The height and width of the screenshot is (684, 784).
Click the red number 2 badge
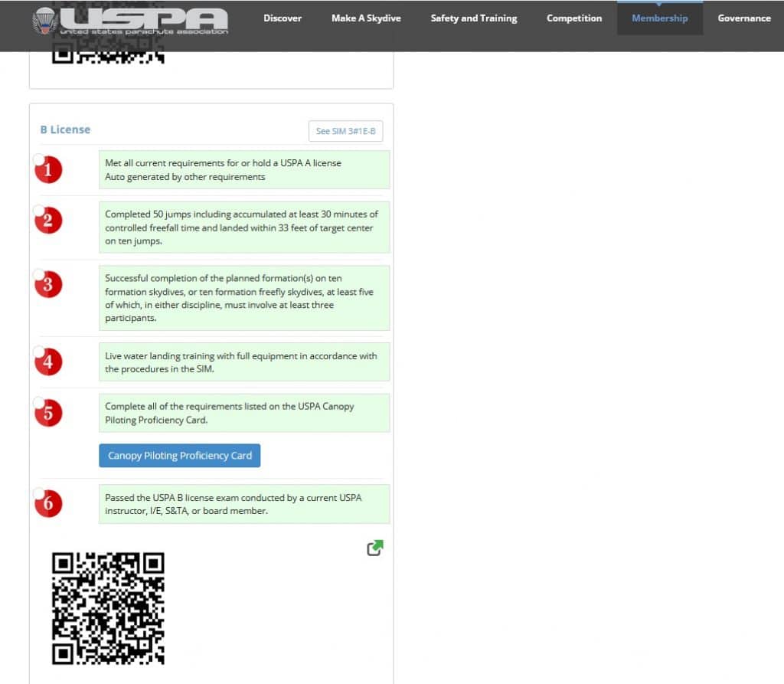pos(48,220)
